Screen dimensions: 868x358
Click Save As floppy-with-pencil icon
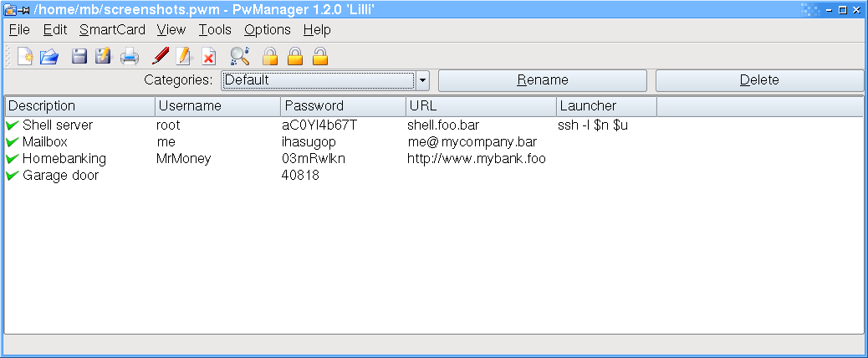point(104,56)
